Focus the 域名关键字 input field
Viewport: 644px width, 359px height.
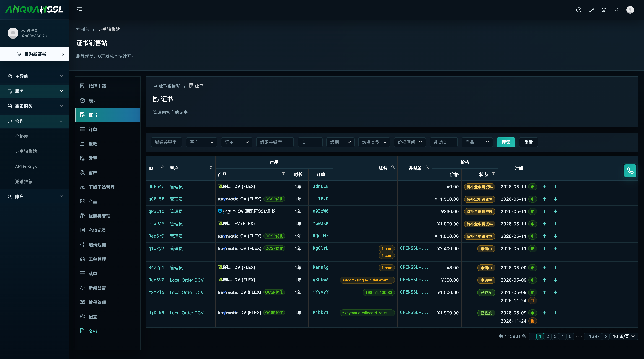point(166,142)
